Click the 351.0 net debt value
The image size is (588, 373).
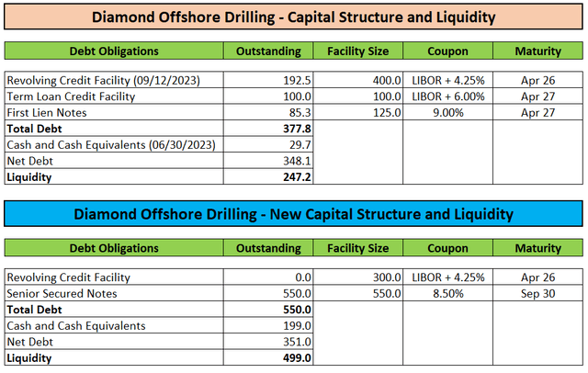(297, 342)
